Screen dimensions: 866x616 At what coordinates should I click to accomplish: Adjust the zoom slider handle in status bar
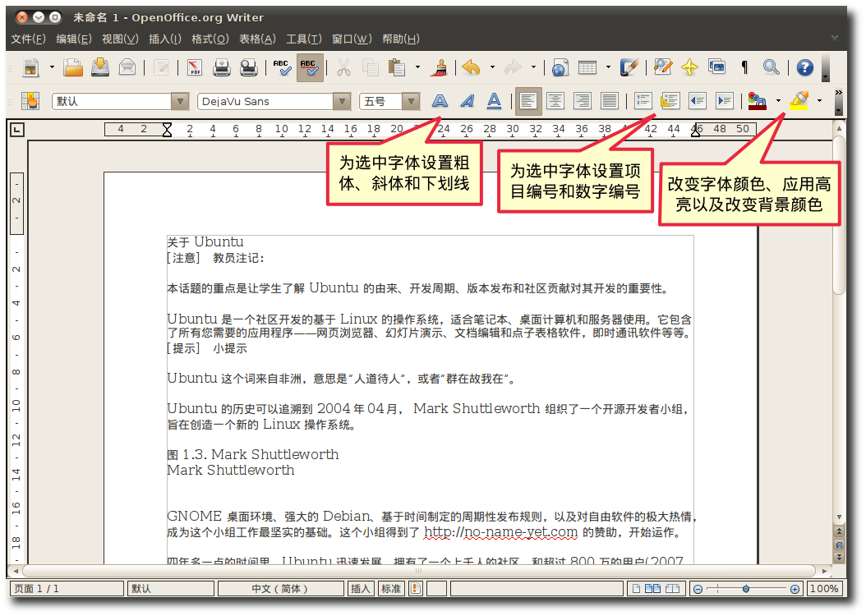745,589
